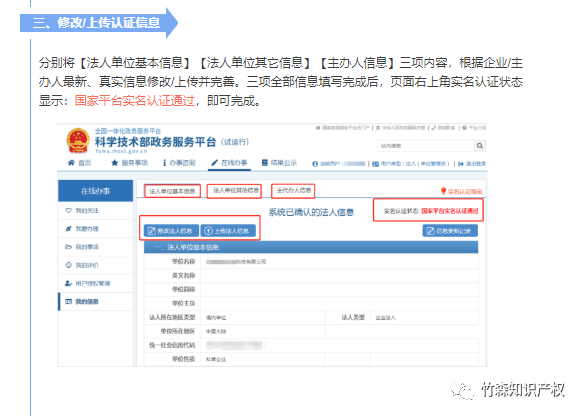Click the magnifier search icon
The image size is (583, 416).
coord(480,146)
